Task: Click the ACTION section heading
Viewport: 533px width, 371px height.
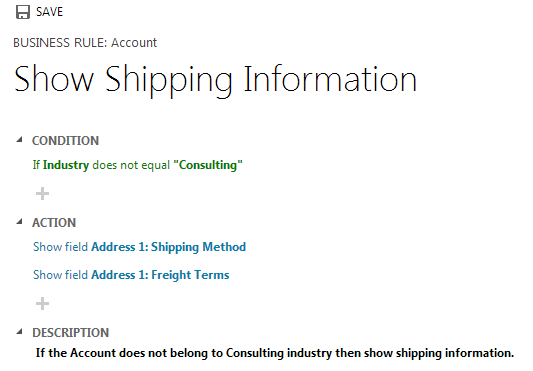Action: pyautogui.click(x=54, y=223)
